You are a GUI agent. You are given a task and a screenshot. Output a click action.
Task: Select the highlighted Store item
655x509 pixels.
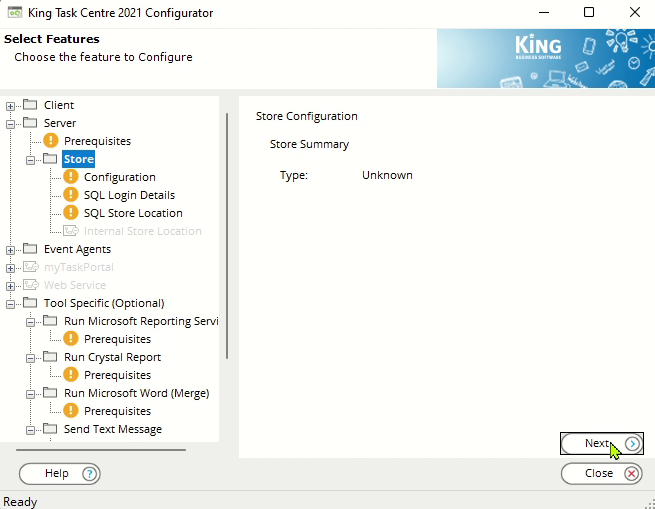[x=79, y=159]
